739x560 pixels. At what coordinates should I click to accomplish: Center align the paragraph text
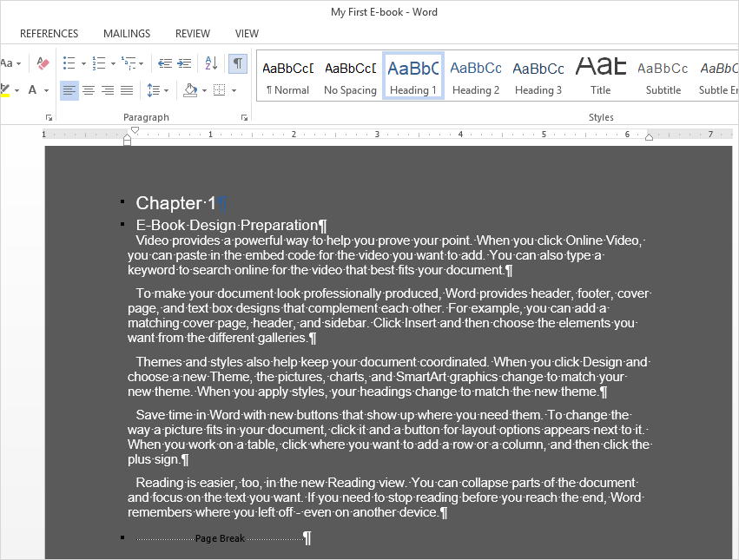pos(89,90)
